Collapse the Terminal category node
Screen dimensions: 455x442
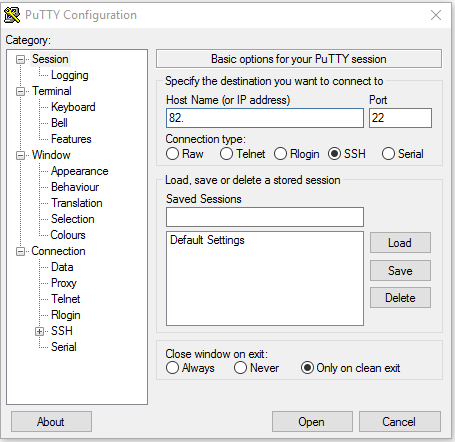coord(20,91)
